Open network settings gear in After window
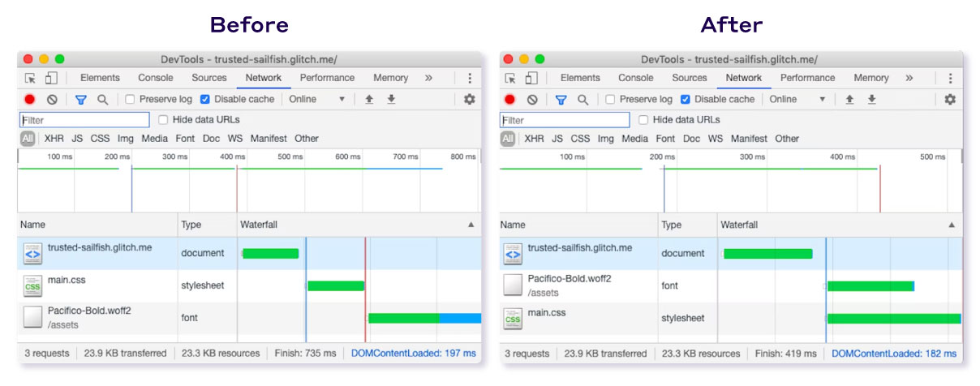 pos(949,99)
